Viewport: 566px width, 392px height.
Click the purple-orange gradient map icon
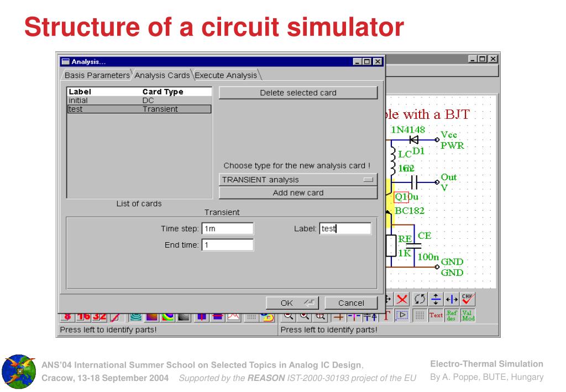[x=151, y=317]
